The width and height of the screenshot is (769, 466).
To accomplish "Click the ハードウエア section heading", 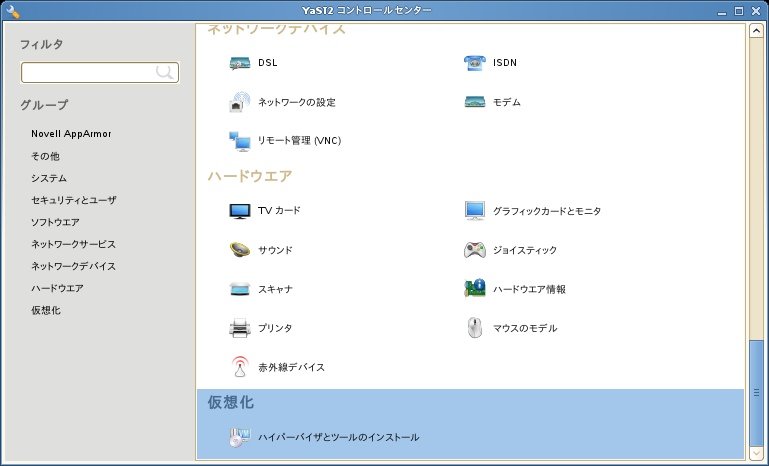I will (250, 176).
